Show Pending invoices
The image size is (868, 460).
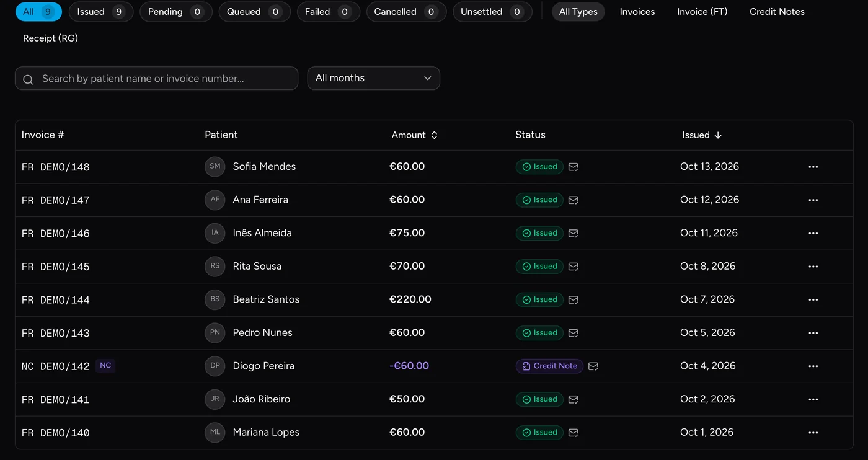(x=176, y=12)
